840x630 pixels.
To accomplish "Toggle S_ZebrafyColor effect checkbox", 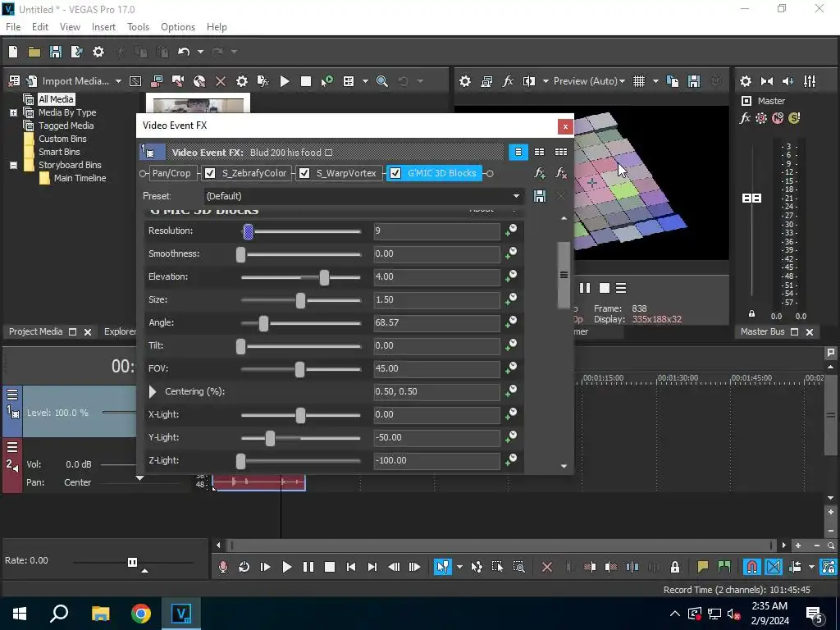I will pos(210,173).
